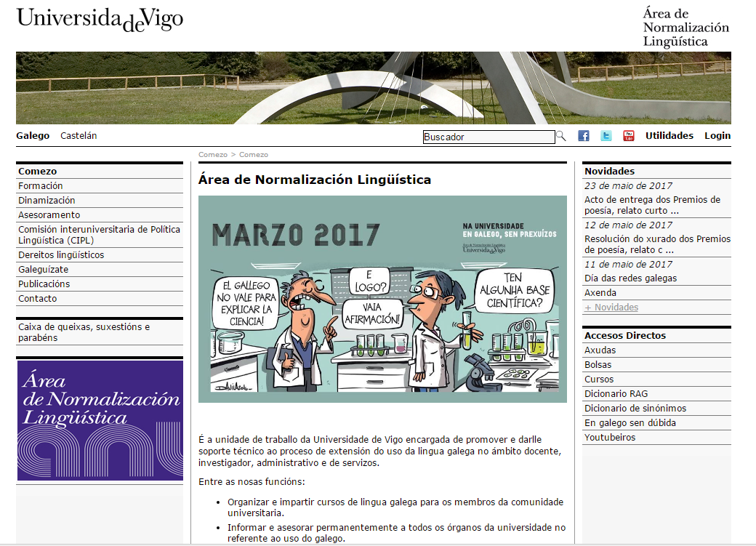Open Caixa de queixas, suxestións e parabéns
Screen dimensions: 756x546
(x=84, y=332)
